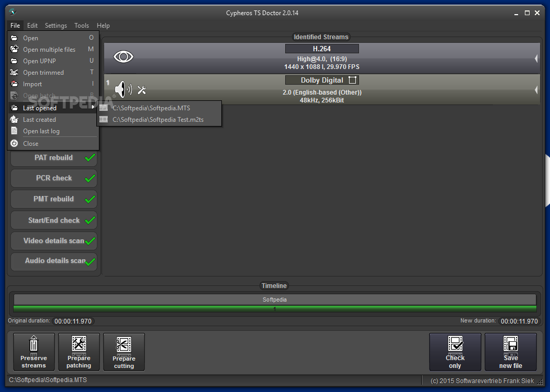
Task: Click the PCR check button label
Action: click(x=54, y=178)
